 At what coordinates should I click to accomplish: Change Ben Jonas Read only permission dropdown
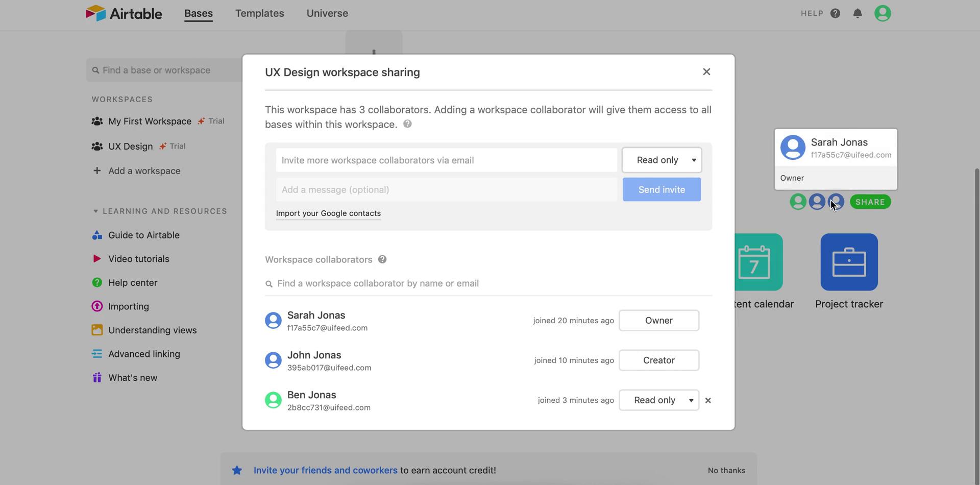coord(659,400)
